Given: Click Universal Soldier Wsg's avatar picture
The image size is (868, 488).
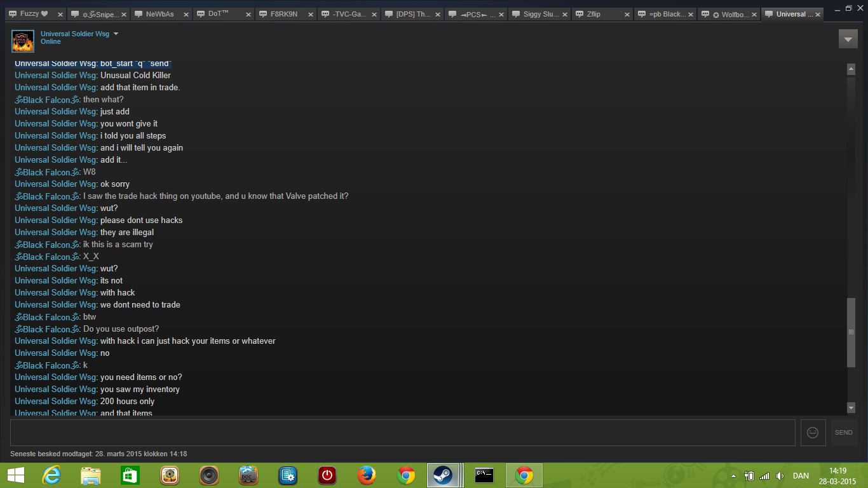Looking at the screenshot, I should pyautogui.click(x=23, y=41).
